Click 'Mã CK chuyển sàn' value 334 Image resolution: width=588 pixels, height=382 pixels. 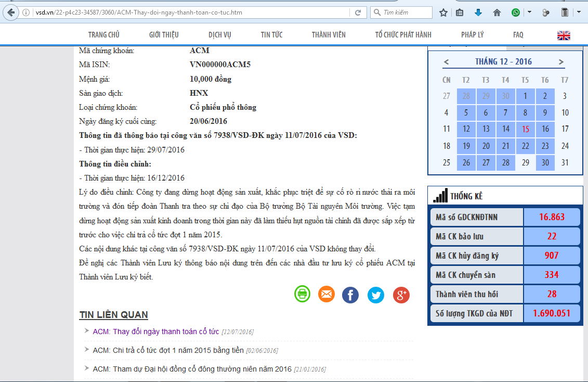[552, 275]
